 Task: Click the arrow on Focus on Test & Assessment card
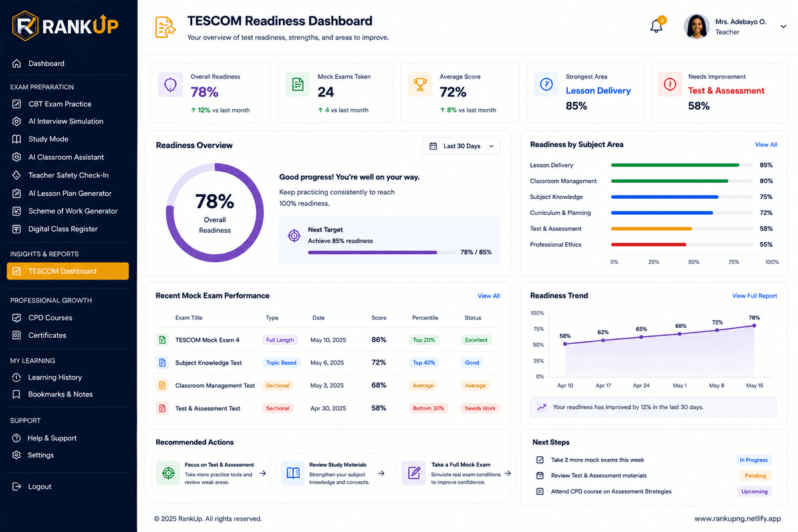[x=263, y=473]
